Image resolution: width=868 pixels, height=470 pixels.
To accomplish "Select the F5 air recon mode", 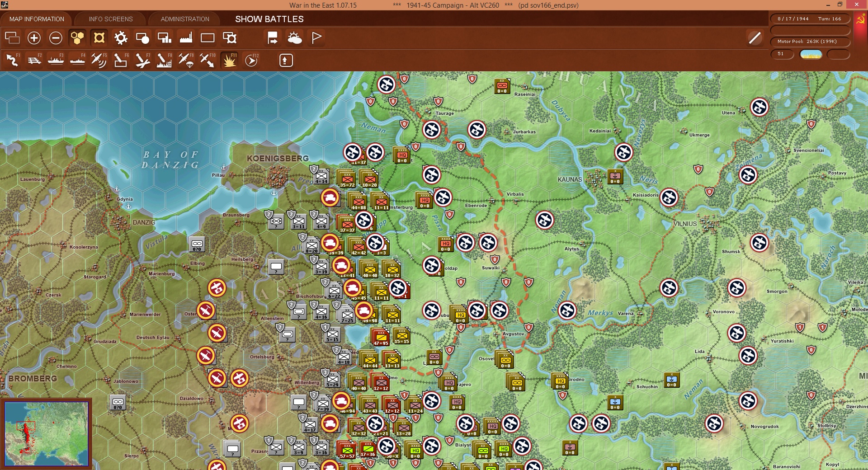I will (x=99, y=60).
